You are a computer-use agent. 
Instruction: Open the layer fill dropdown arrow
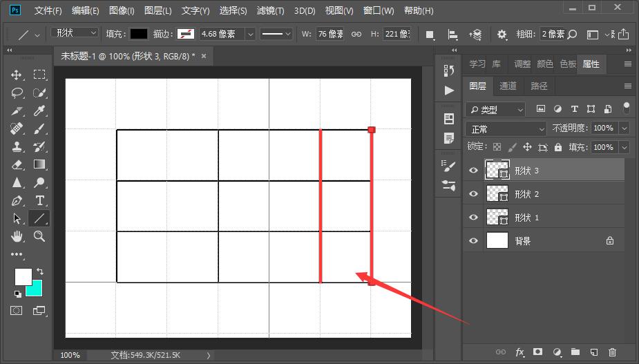[624, 147]
